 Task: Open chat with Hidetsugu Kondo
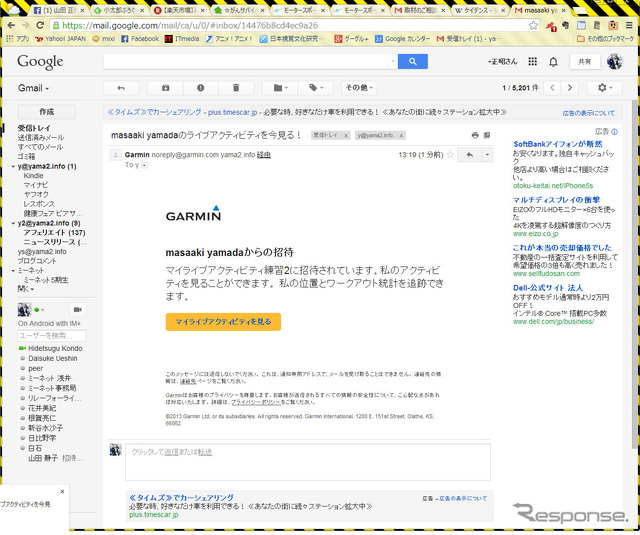(55, 349)
